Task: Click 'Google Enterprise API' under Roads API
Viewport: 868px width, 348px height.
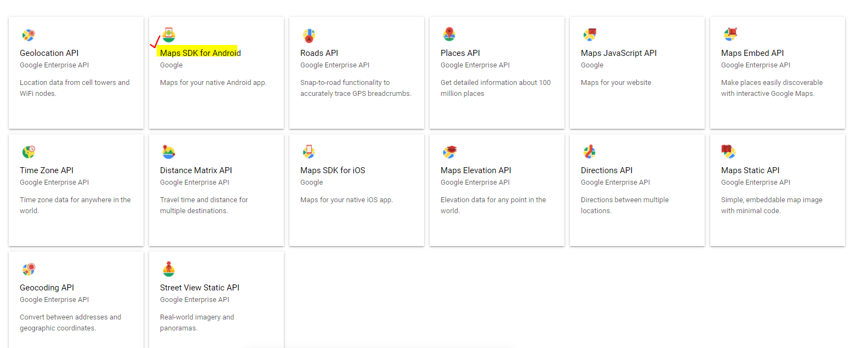Action: 335,65
